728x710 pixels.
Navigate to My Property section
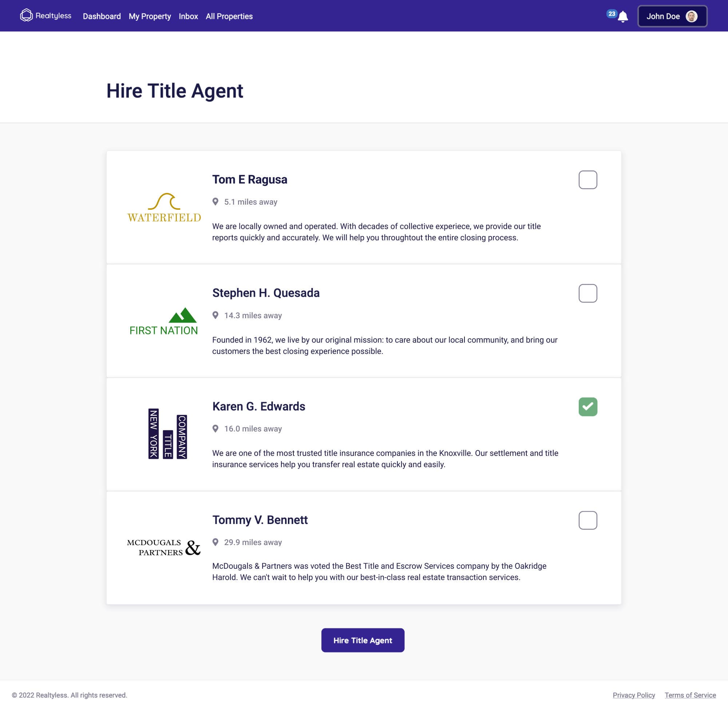pos(149,16)
